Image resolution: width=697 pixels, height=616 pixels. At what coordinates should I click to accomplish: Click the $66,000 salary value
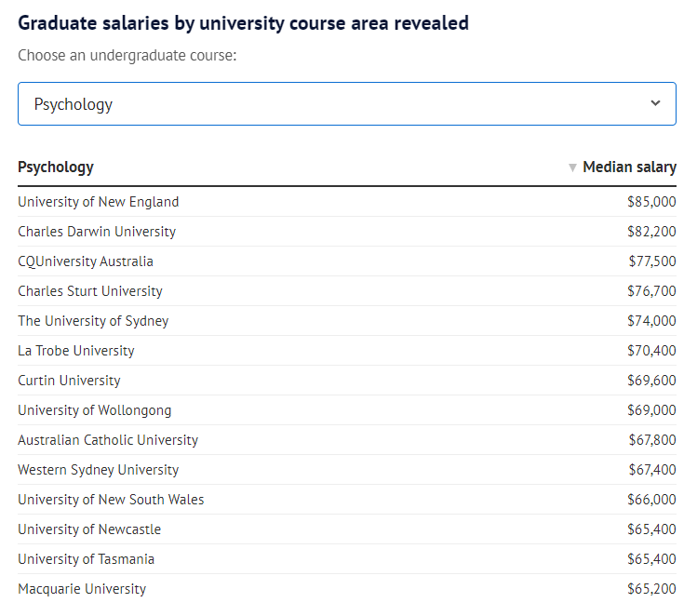(651, 500)
